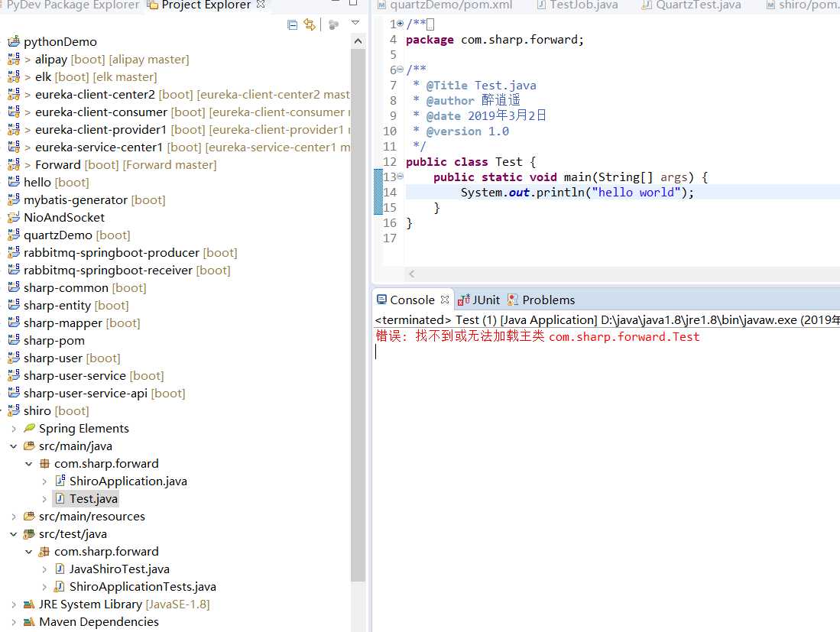Screen dimensions: 840x632
Task: Click the ShiroApplication.java file icon
Action: (60, 481)
